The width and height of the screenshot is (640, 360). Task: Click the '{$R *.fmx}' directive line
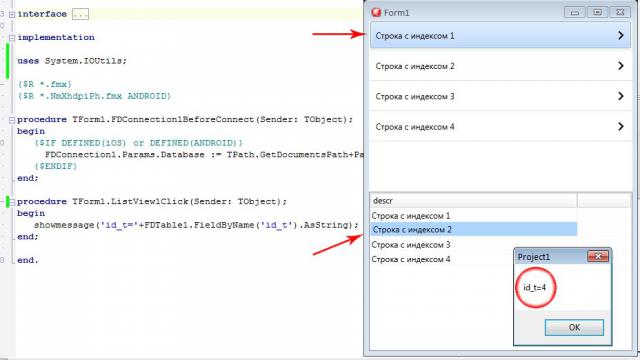(x=44, y=84)
